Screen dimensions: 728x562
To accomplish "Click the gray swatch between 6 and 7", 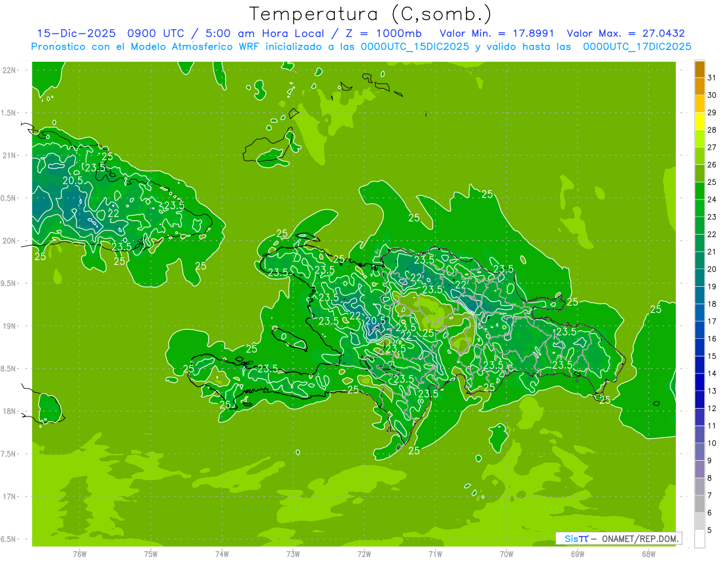I will click(699, 504).
